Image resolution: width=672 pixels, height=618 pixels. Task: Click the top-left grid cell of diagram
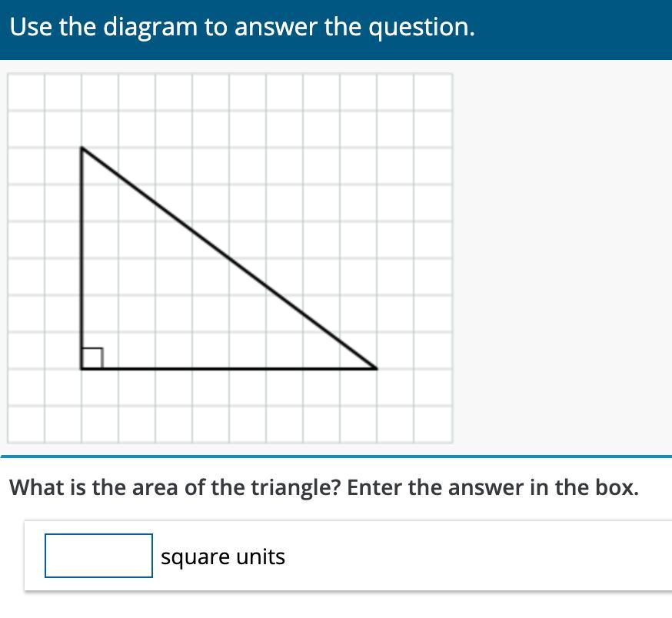click(x=26, y=92)
